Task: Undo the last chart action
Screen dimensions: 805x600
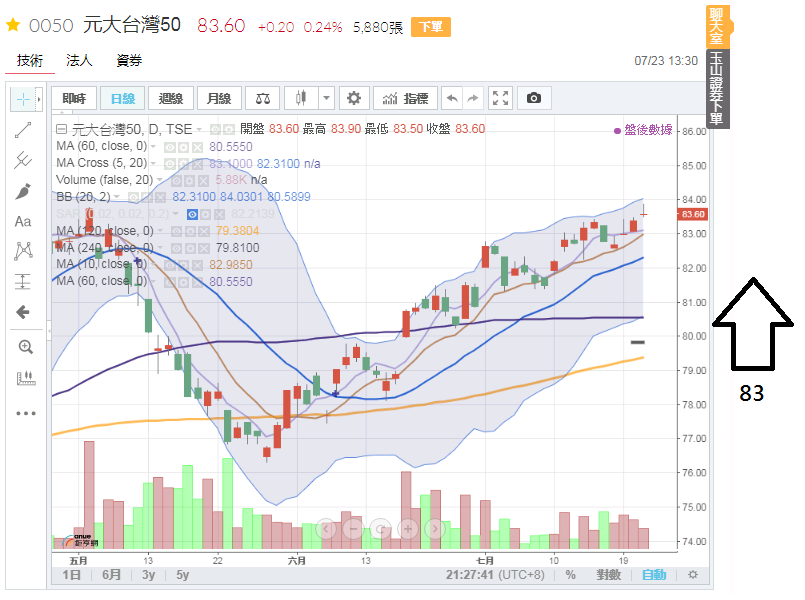Action: tap(452, 98)
